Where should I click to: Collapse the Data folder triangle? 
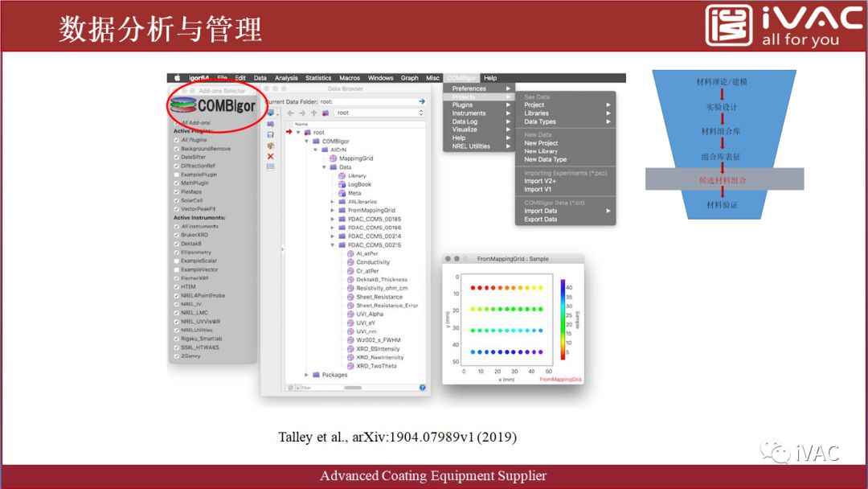pos(325,167)
